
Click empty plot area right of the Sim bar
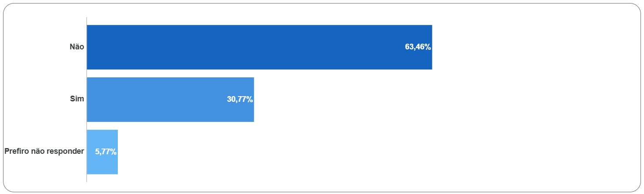pyautogui.click(x=393, y=100)
